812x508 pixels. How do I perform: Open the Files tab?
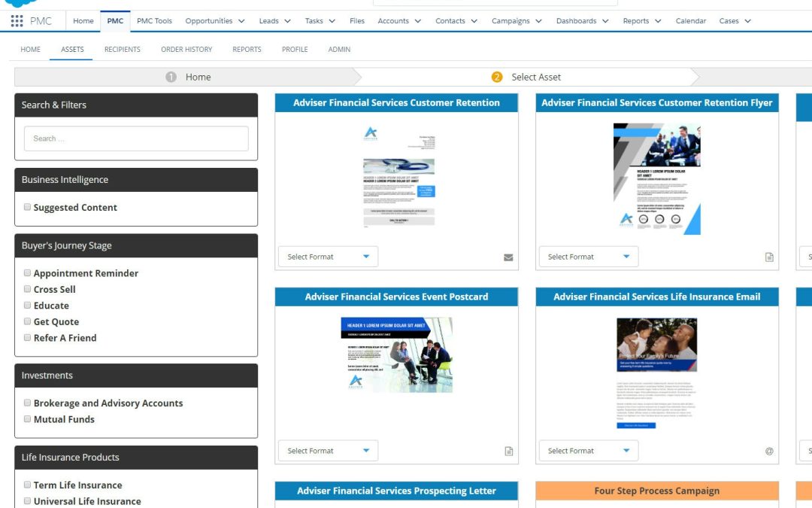click(357, 21)
